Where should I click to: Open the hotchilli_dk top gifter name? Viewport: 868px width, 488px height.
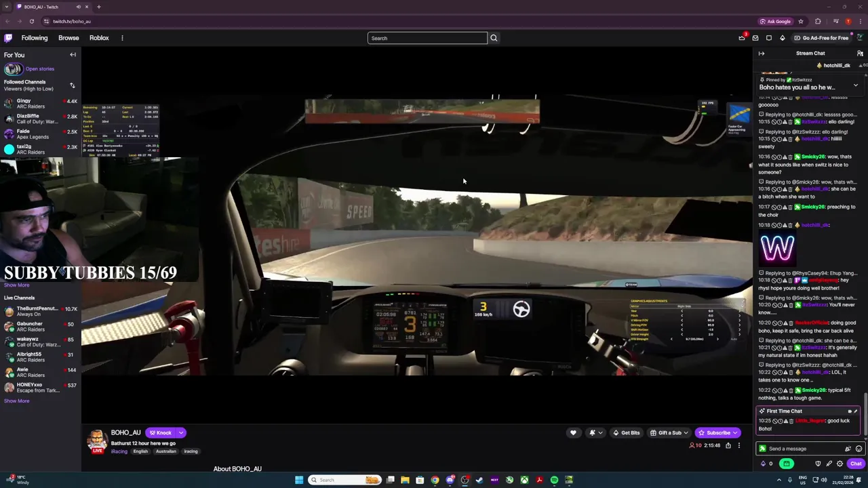point(837,66)
